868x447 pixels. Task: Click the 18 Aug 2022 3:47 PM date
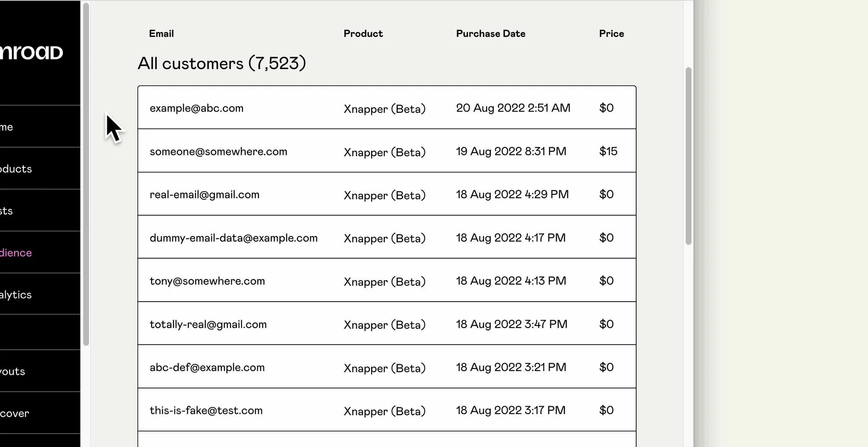512,324
